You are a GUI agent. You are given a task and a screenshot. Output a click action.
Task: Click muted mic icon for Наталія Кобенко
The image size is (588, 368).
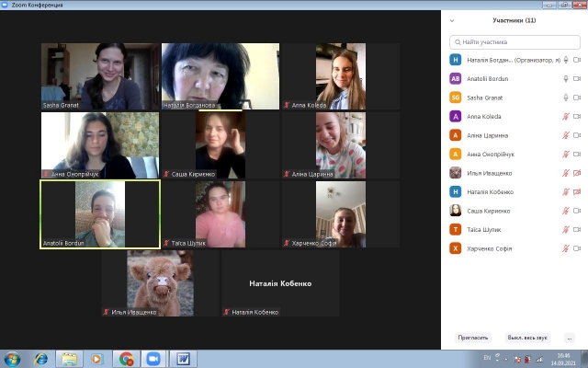(566, 192)
